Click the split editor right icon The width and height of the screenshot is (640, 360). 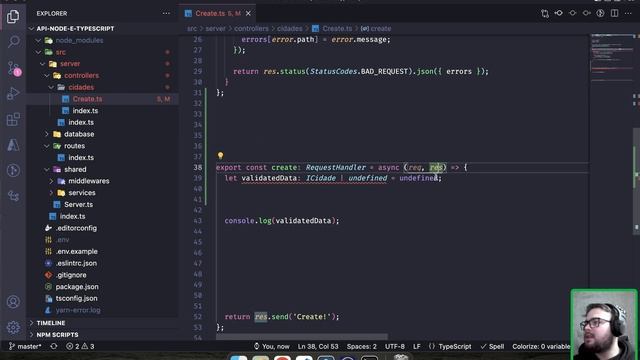pyautogui.click(x=614, y=13)
